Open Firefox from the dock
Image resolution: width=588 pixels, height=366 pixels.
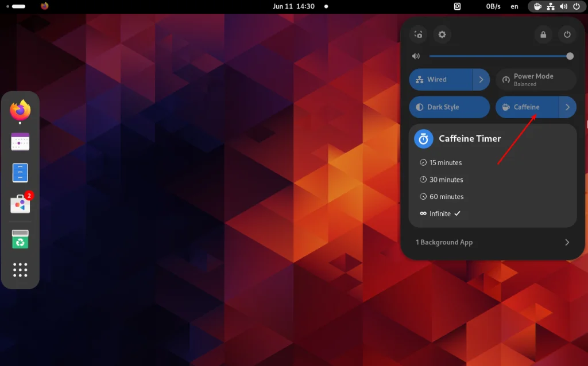point(20,110)
